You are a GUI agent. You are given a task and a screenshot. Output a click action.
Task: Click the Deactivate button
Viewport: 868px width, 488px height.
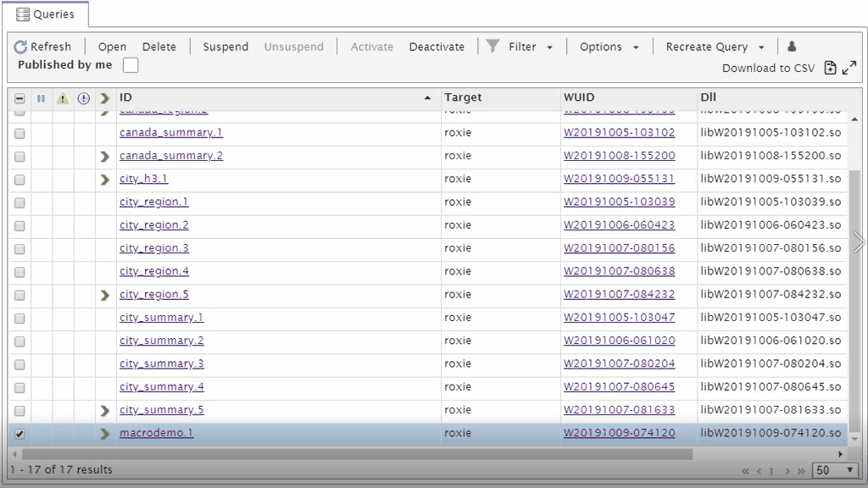point(437,47)
